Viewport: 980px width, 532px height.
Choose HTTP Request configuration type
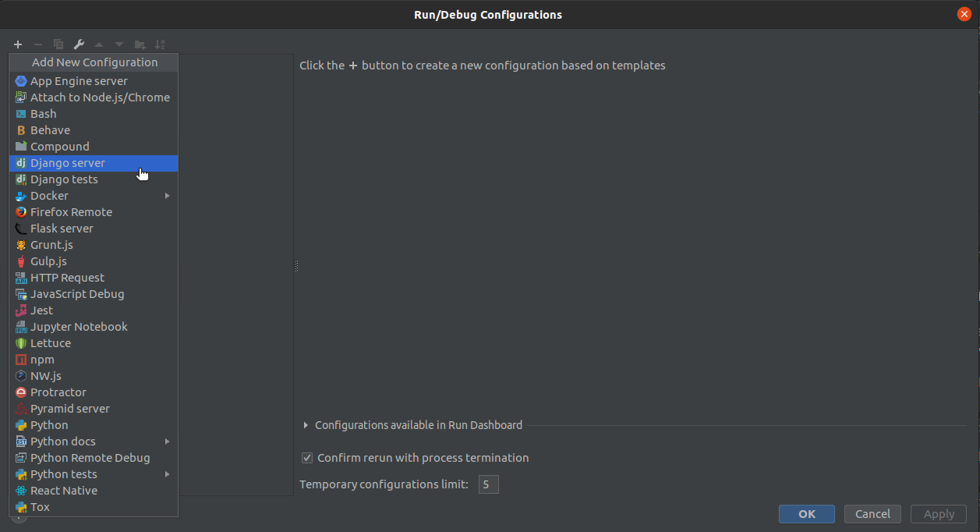coord(94,278)
